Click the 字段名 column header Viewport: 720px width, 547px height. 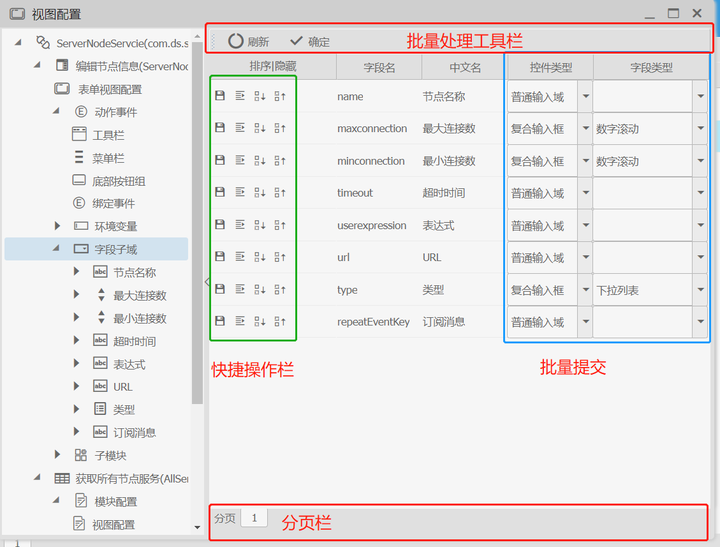pyautogui.click(x=379, y=67)
